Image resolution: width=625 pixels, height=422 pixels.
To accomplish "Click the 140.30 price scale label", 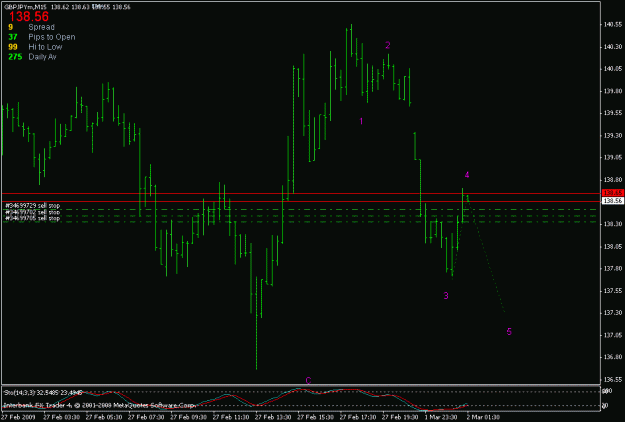I will [x=613, y=47].
